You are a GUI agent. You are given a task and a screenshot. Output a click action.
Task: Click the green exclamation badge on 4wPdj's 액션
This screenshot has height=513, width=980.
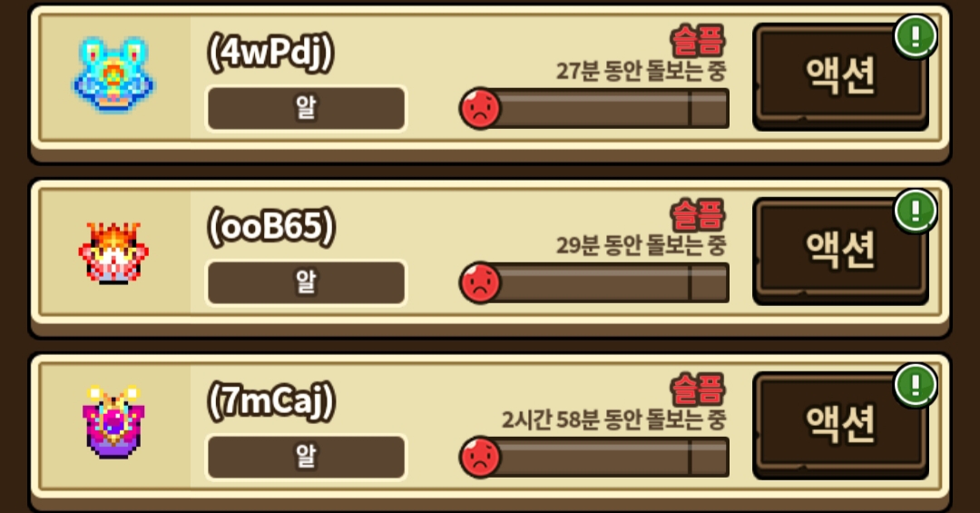(916, 37)
